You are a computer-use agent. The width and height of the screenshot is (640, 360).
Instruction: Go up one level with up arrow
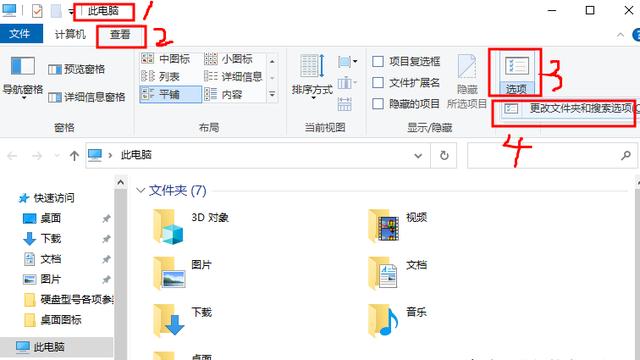click(x=74, y=156)
